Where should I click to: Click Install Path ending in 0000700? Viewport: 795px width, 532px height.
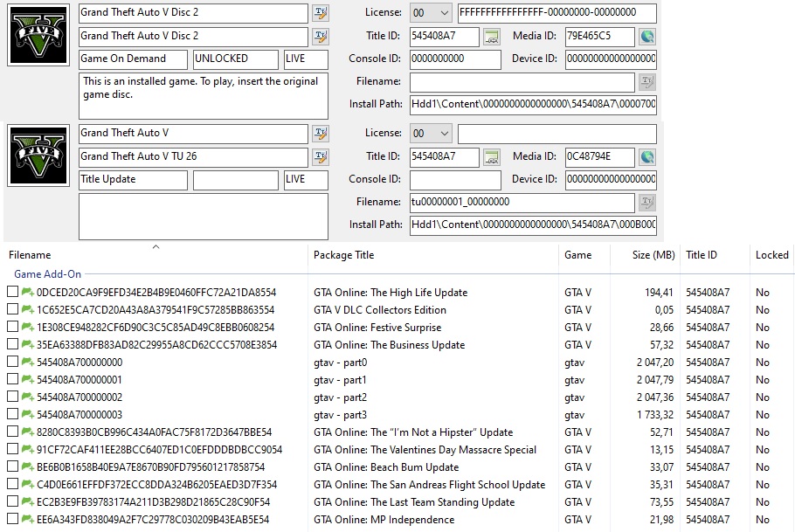pos(533,105)
